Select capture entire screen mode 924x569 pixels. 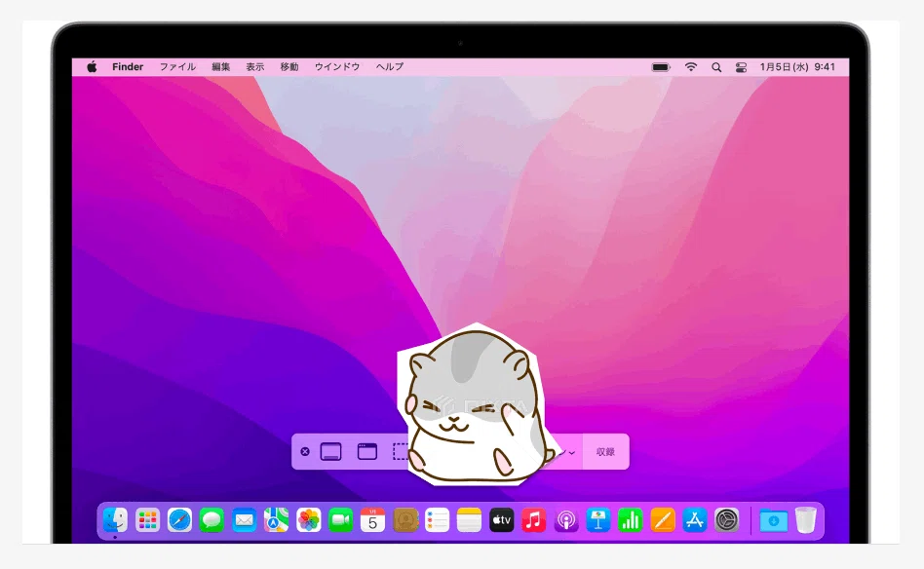pyautogui.click(x=331, y=452)
